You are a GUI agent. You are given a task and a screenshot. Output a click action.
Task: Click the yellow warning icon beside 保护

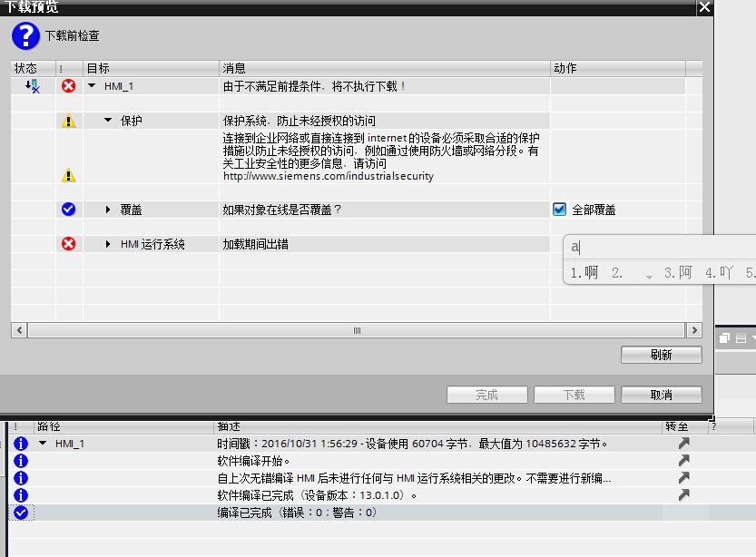pos(68,121)
